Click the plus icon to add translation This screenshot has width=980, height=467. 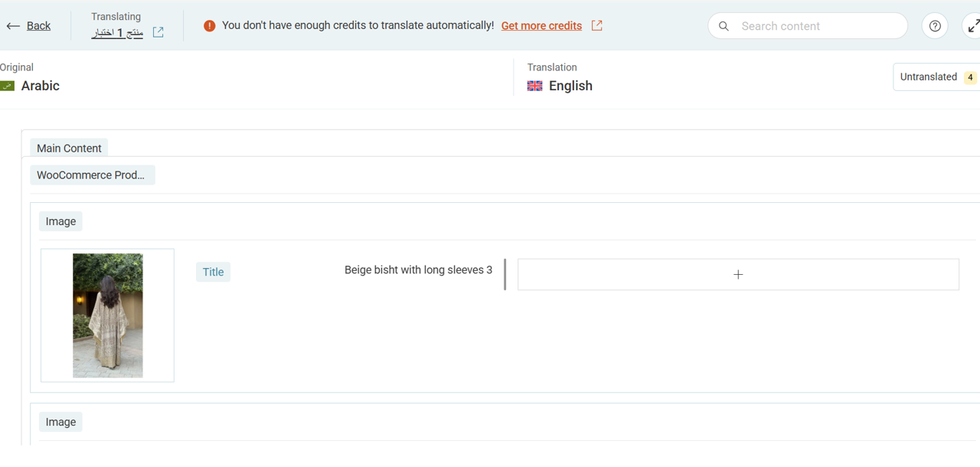pos(738,274)
